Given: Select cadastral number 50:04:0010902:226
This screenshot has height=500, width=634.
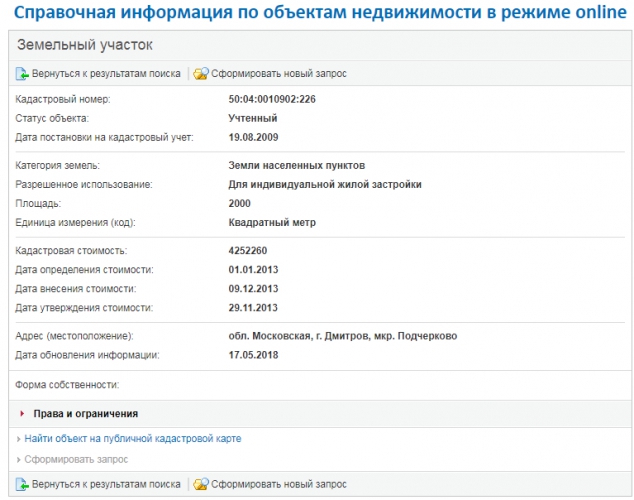Looking at the screenshot, I should [x=272, y=99].
